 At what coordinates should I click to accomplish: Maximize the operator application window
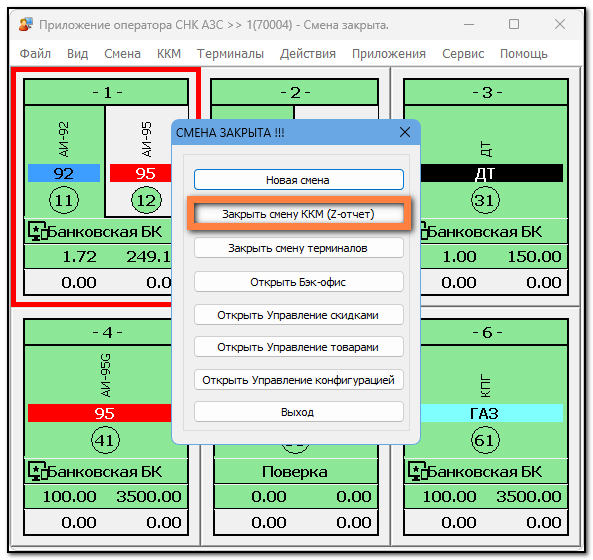coord(514,25)
